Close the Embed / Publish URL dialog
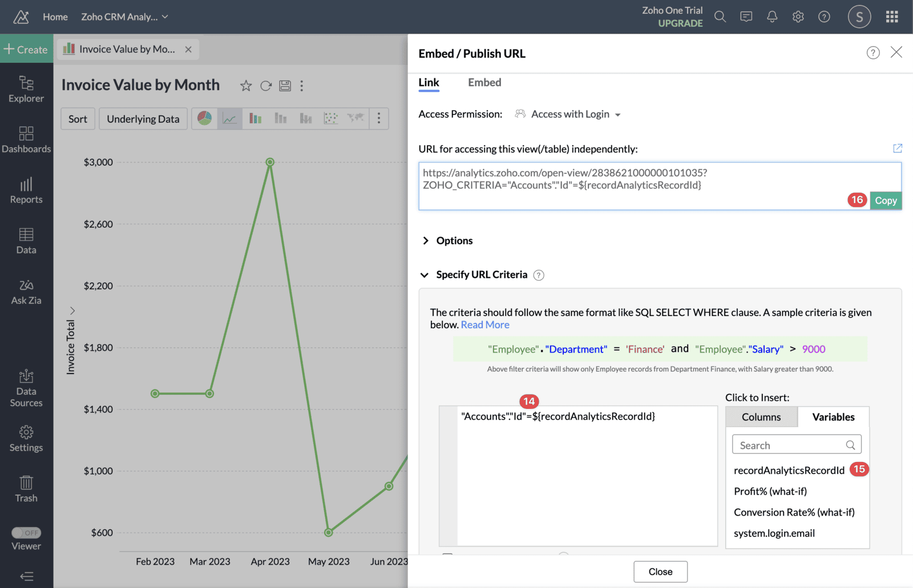The height and width of the screenshot is (588, 913). click(x=896, y=52)
